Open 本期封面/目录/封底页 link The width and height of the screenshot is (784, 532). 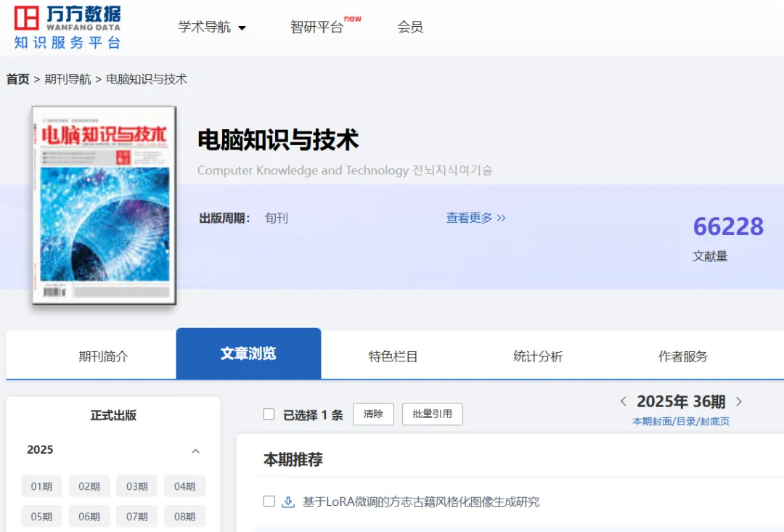681,421
